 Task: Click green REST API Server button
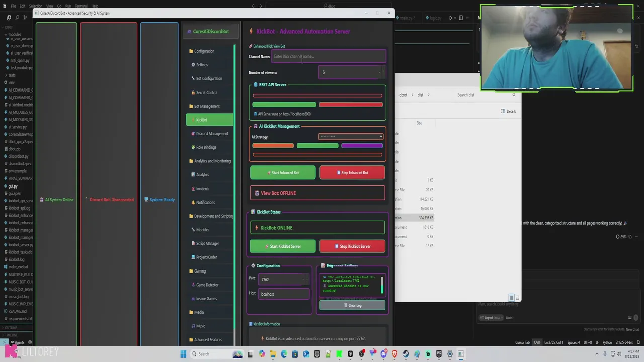[x=284, y=105]
